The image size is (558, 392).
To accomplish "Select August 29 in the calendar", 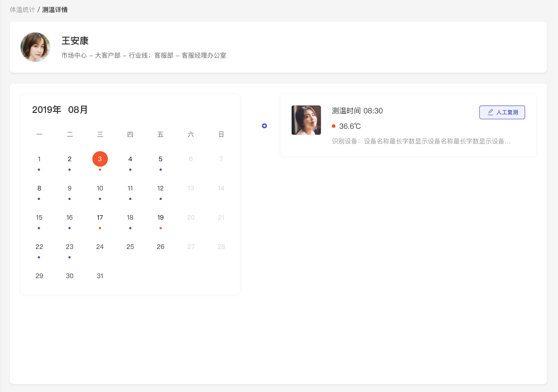I will pos(39,275).
